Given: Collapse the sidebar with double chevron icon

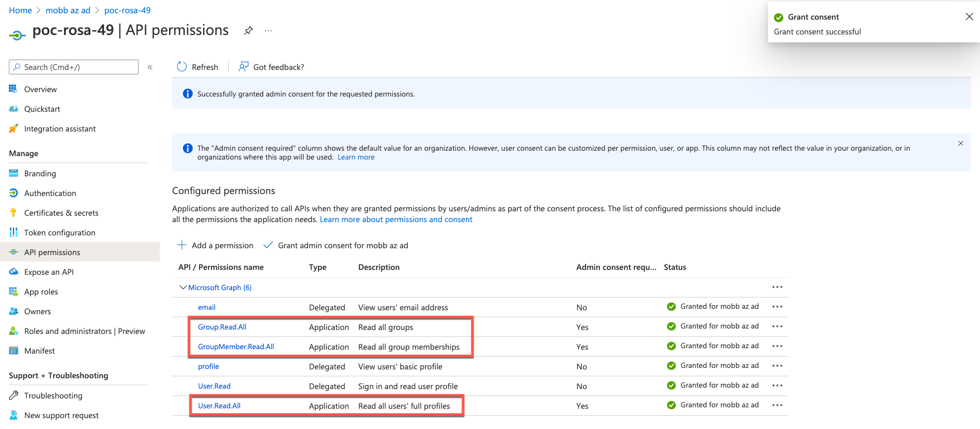Looking at the screenshot, I should (x=150, y=67).
